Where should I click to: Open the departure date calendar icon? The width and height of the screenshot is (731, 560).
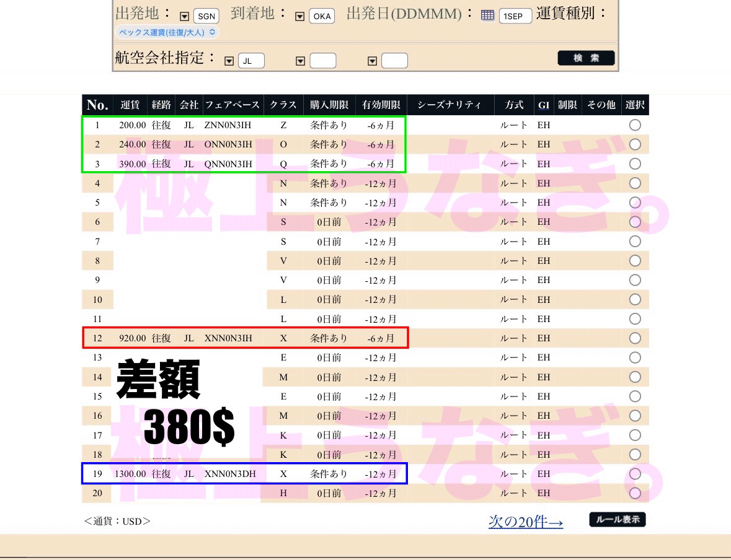pos(488,15)
